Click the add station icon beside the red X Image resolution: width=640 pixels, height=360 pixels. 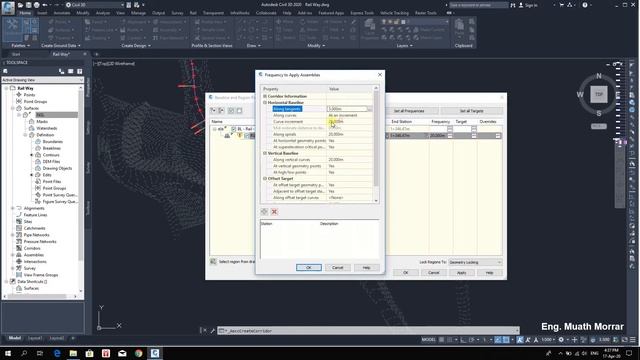click(264, 211)
